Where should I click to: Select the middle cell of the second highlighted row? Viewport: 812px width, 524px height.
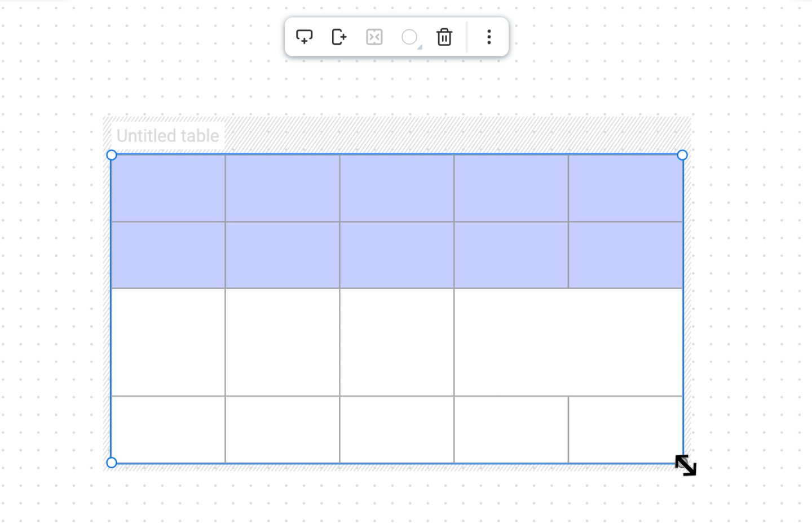pyautogui.click(x=396, y=255)
